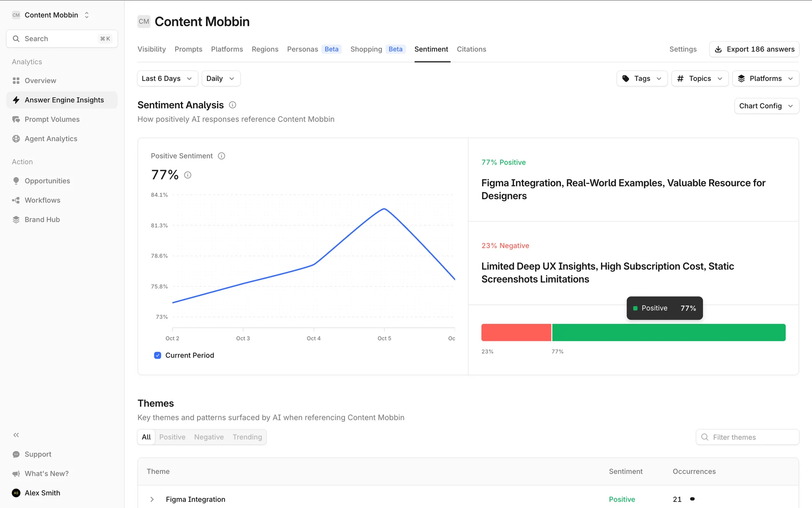Select the Negative themes filter
Image resolution: width=812 pixels, height=508 pixels.
tap(208, 437)
